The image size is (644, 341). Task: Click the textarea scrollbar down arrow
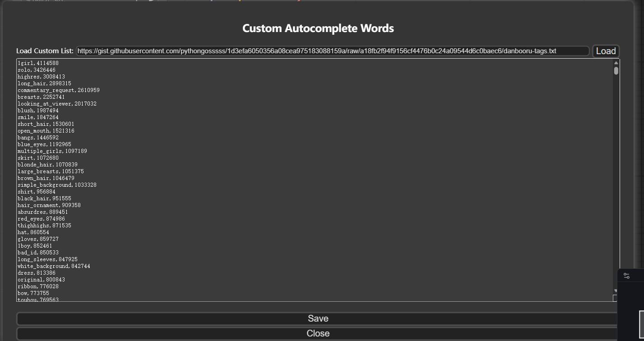pos(616,291)
